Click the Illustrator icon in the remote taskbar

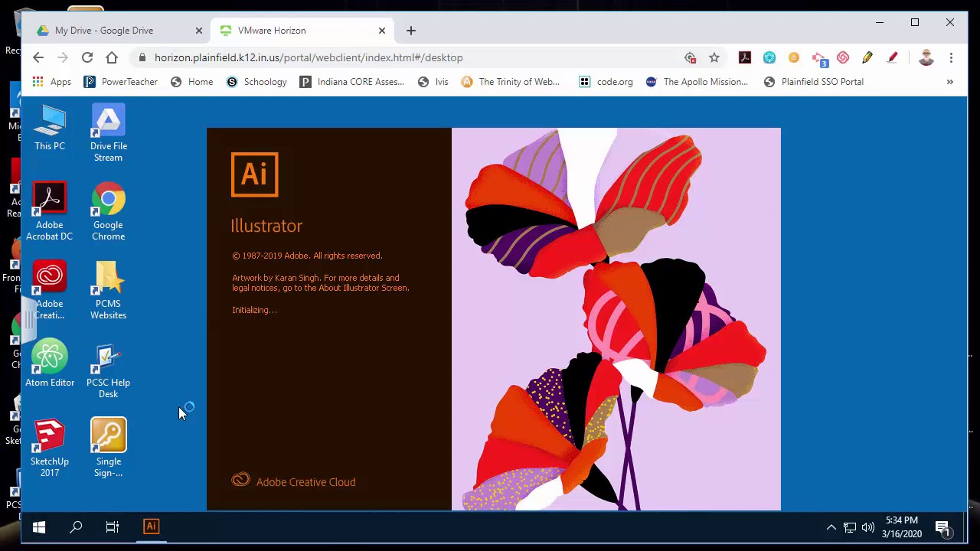point(151,527)
